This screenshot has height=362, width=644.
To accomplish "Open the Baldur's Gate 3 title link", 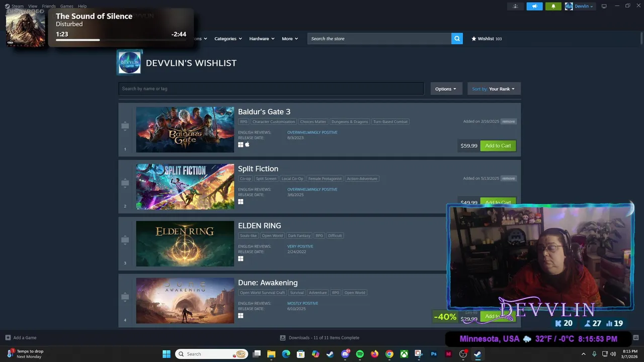I will click(x=264, y=112).
